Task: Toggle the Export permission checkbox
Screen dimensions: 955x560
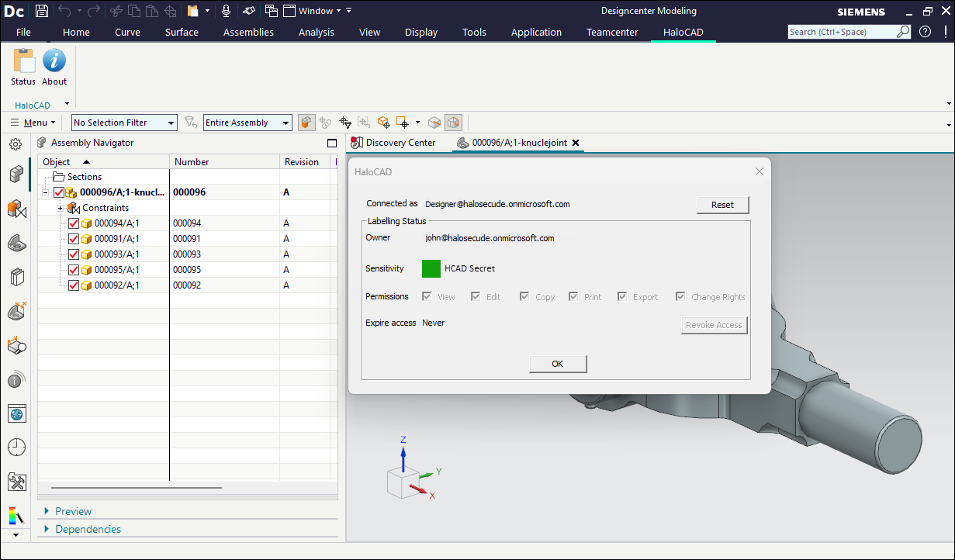Action: (622, 296)
